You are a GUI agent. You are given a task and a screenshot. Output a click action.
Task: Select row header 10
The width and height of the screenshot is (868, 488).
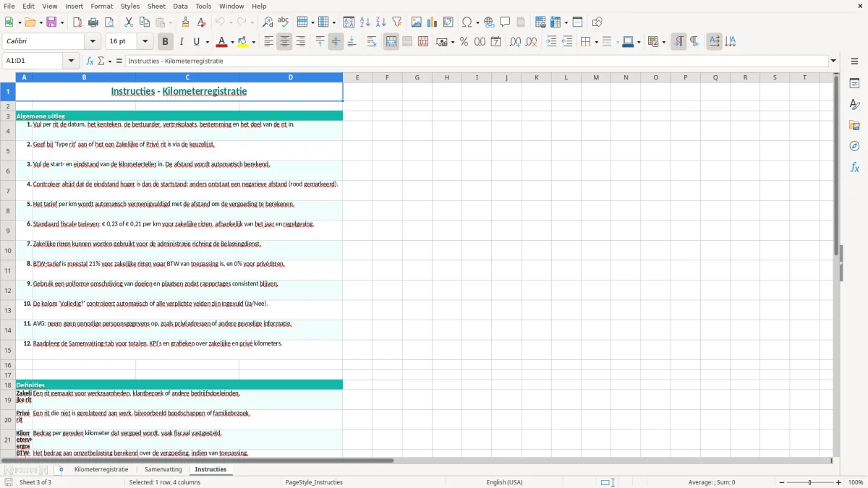click(x=8, y=251)
